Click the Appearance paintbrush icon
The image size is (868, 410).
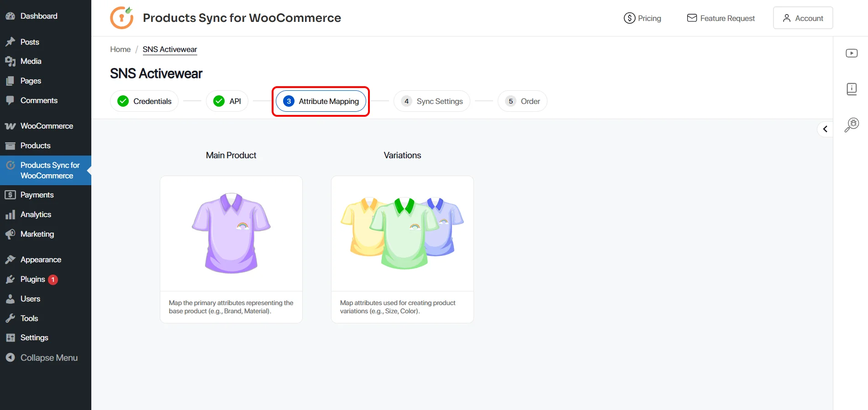click(10, 259)
